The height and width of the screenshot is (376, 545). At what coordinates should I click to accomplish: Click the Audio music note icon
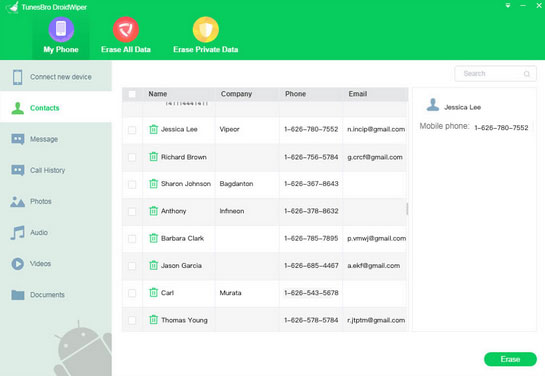click(17, 232)
